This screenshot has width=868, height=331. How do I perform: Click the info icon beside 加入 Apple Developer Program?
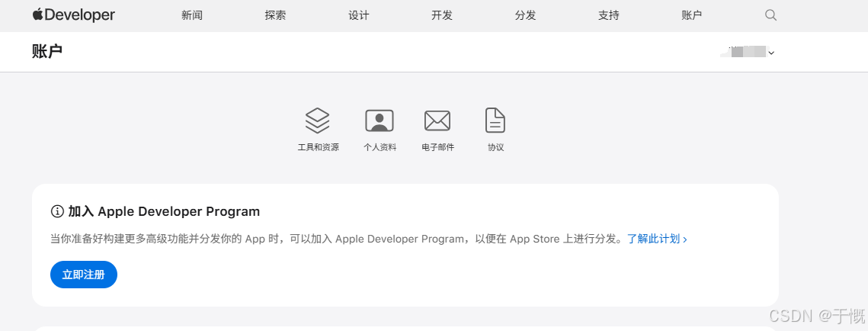[57, 211]
